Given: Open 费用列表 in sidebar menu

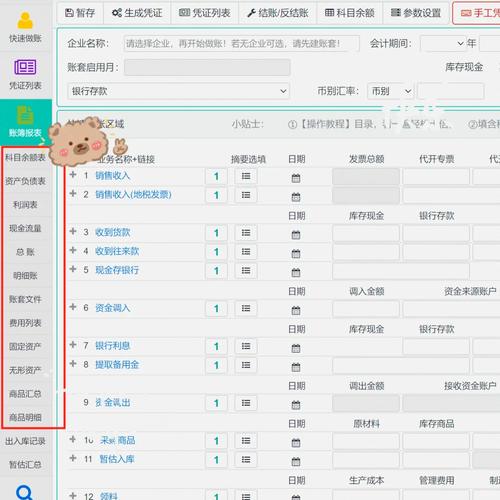Looking at the screenshot, I should tap(25, 323).
